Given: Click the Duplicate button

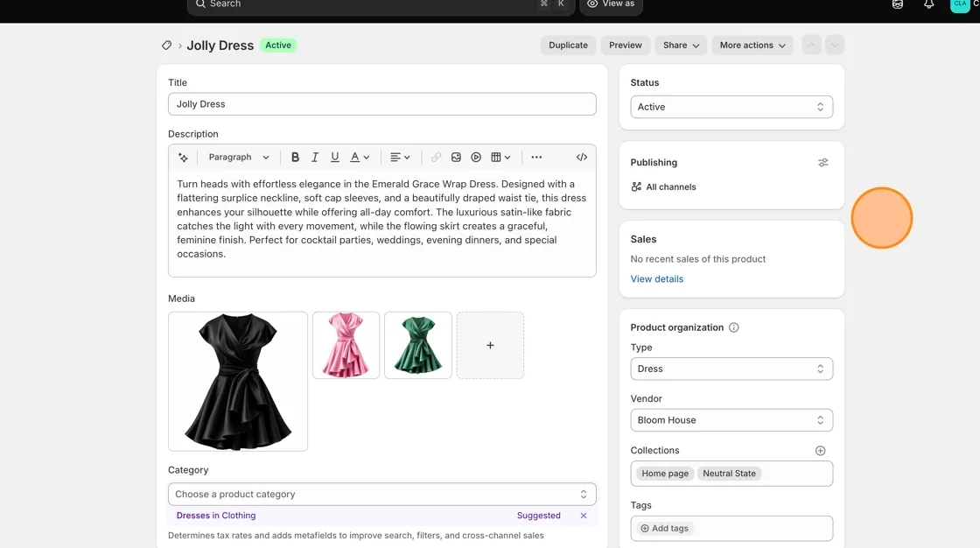Looking at the screenshot, I should (568, 45).
